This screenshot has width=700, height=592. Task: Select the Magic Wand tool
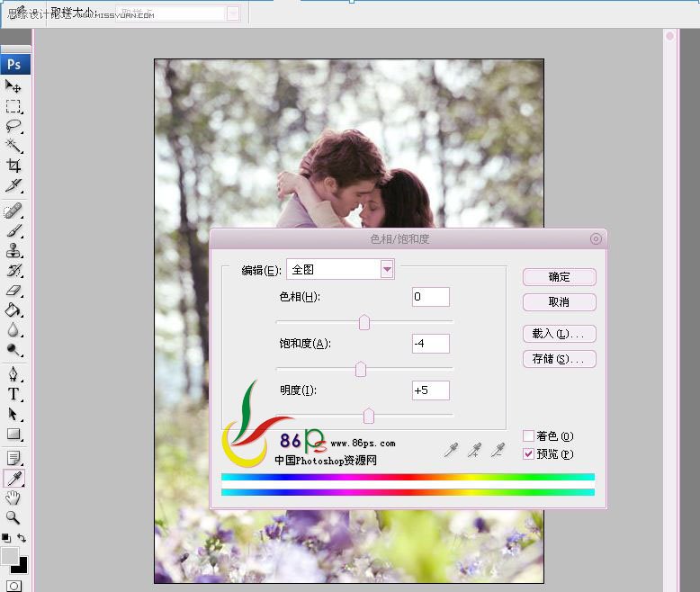pos(13,146)
